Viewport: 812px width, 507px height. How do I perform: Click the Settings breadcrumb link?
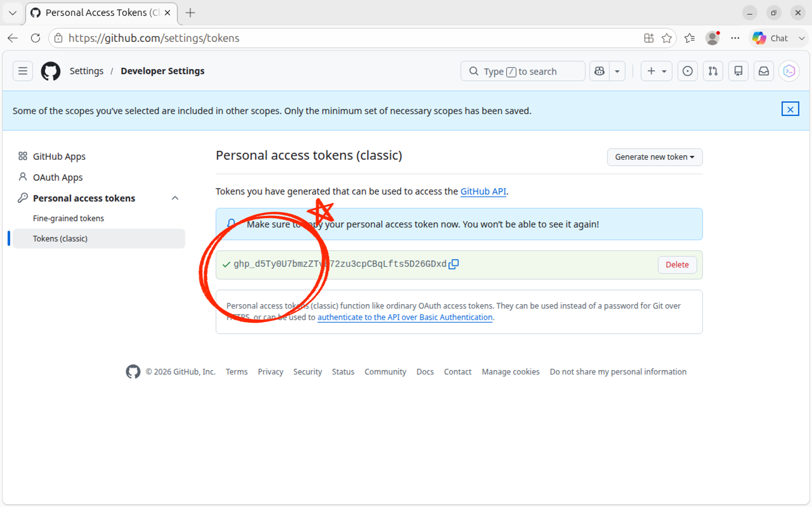pos(86,71)
